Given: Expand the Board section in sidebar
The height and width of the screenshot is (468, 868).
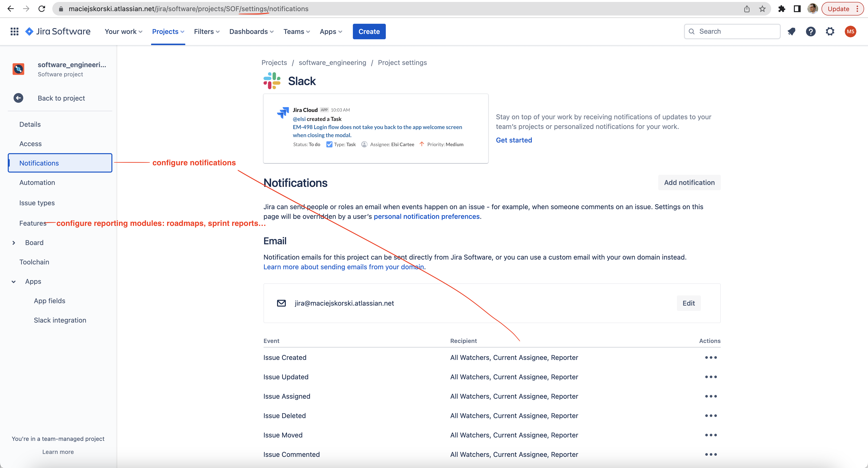Looking at the screenshot, I should coord(14,243).
